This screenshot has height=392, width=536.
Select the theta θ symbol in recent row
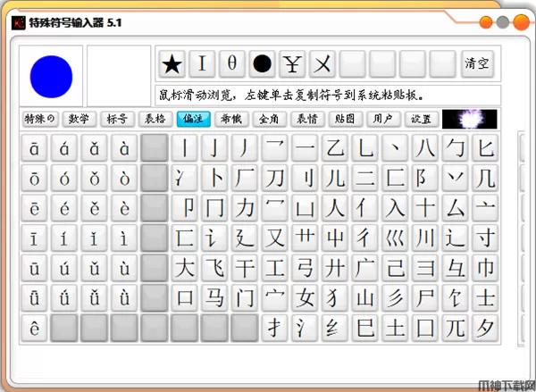[232, 63]
